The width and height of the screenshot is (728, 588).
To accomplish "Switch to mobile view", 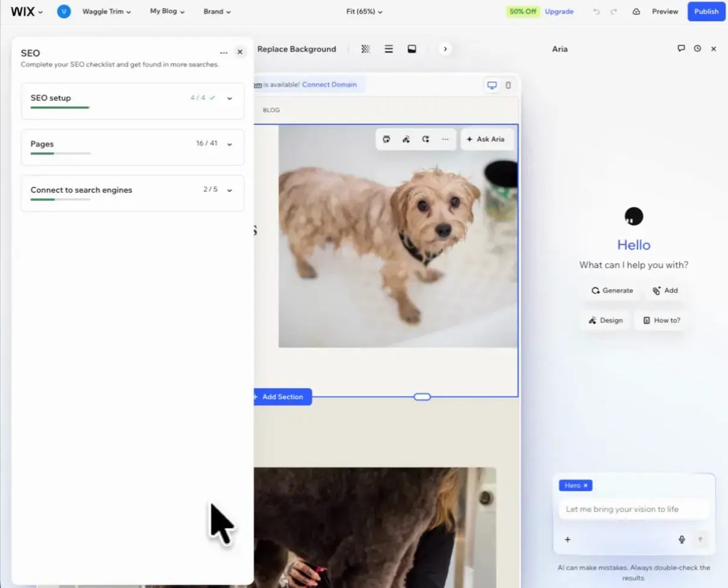I will [508, 85].
